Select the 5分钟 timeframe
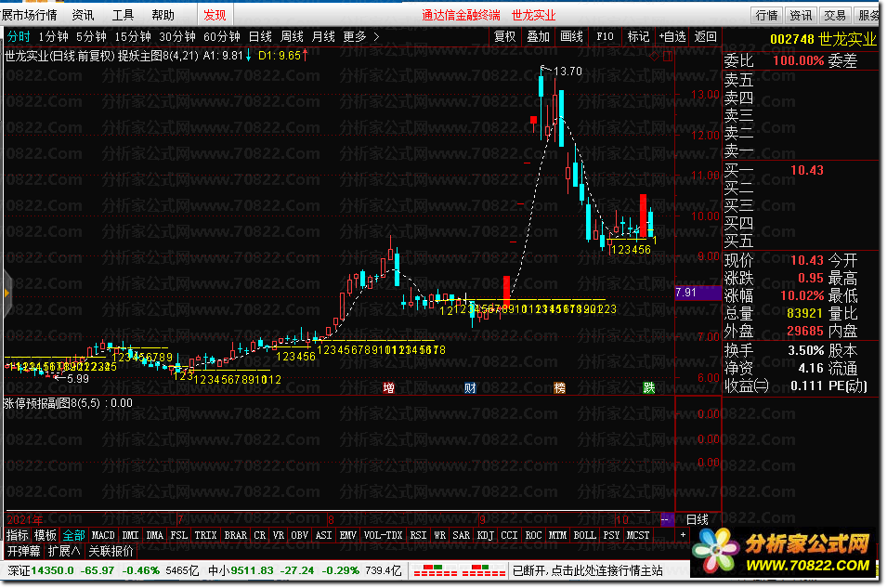 (91, 37)
